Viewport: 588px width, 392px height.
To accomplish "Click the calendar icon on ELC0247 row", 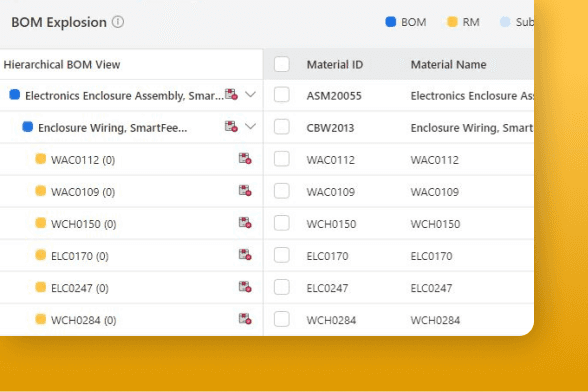I will [x=245, y=287].
